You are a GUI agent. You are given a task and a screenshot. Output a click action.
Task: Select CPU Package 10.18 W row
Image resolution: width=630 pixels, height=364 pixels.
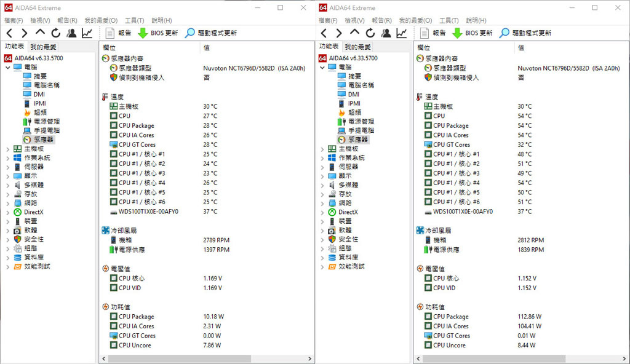point(167,317)
